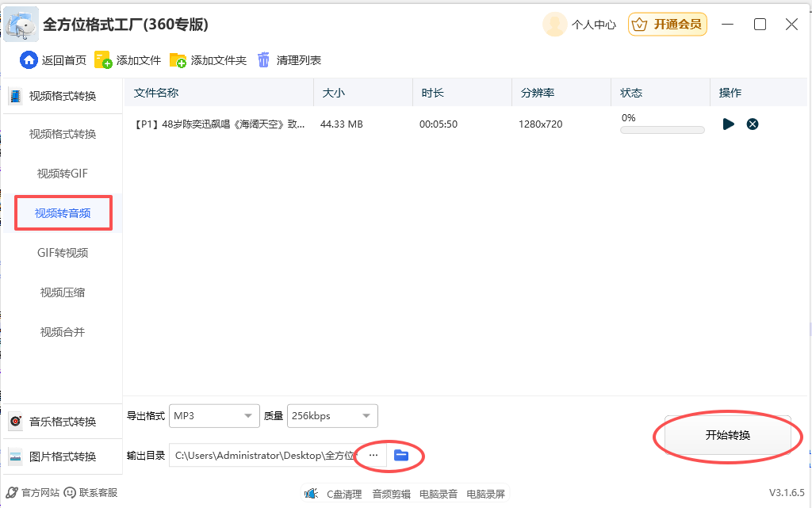Browse output directory with the ... button
The image size is (812, 508).
[x=373, y=455]
